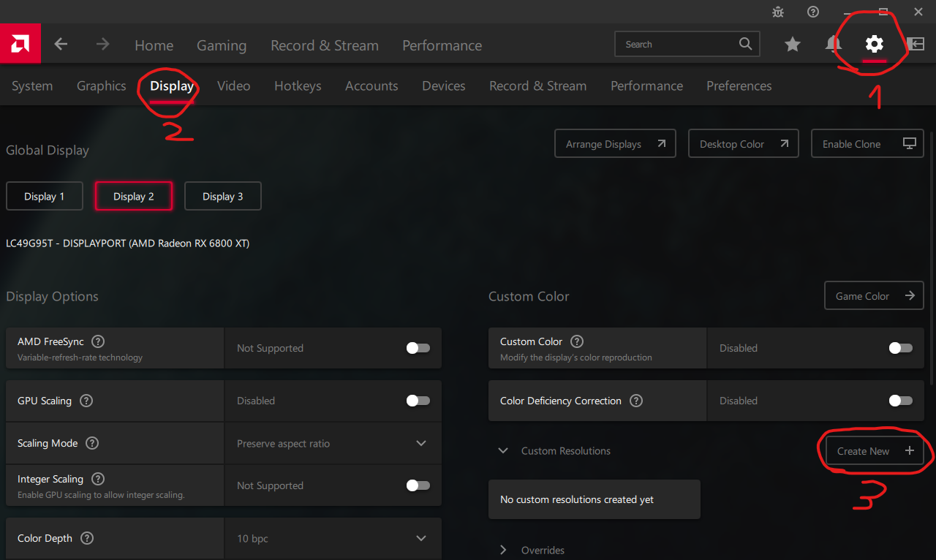Open the help question mark in title bar
The height and width of the screenshot is (560, 936).
tap(813, 12)
